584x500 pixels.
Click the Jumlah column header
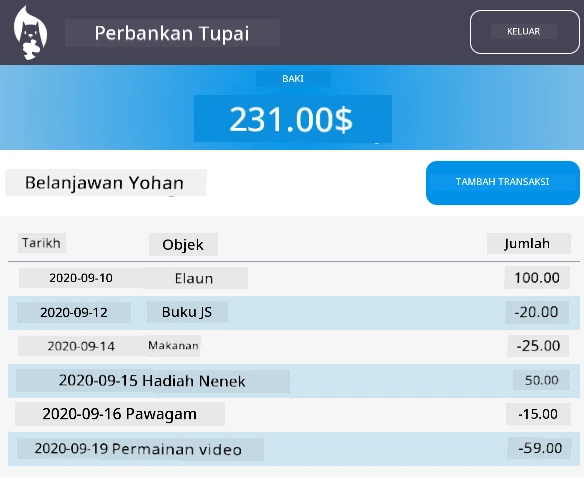click(x=528, y=243)
